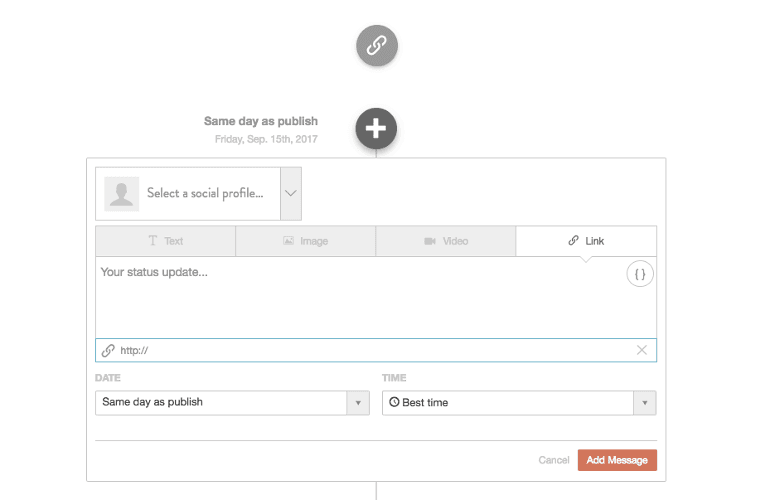Open the Best time dropdown arrow

[644, 403]
